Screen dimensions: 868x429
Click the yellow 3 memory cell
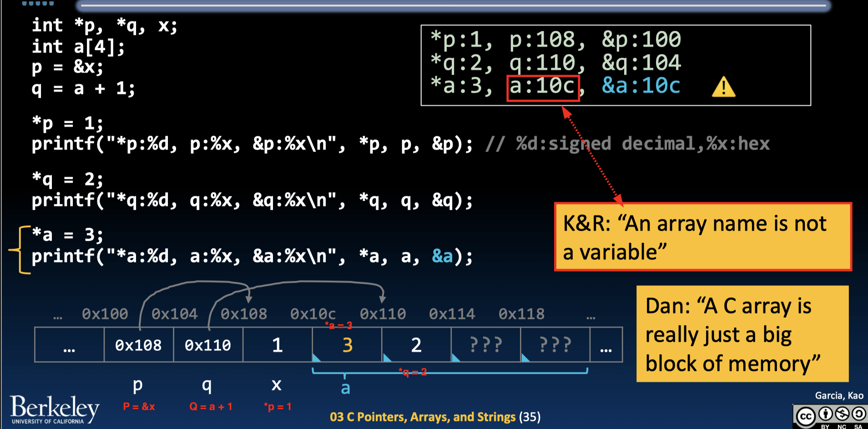(347, 345)
